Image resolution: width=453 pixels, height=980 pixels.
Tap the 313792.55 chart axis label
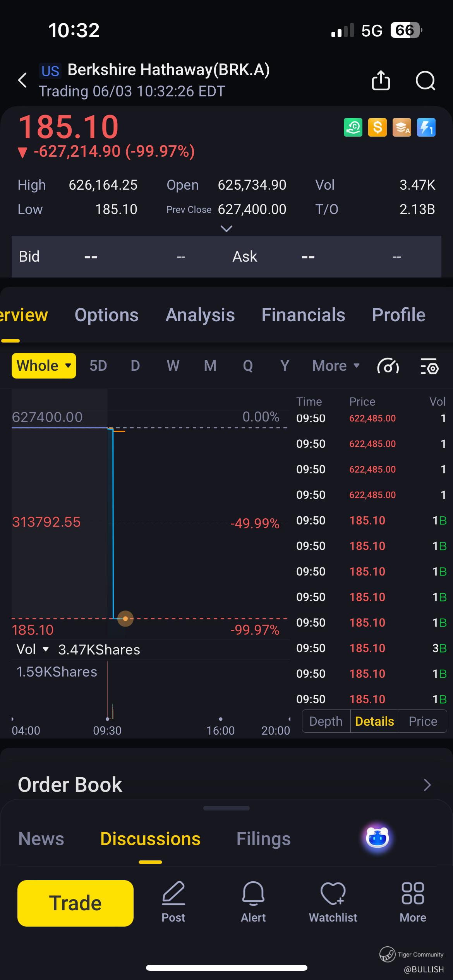click(x=46, y=522)
